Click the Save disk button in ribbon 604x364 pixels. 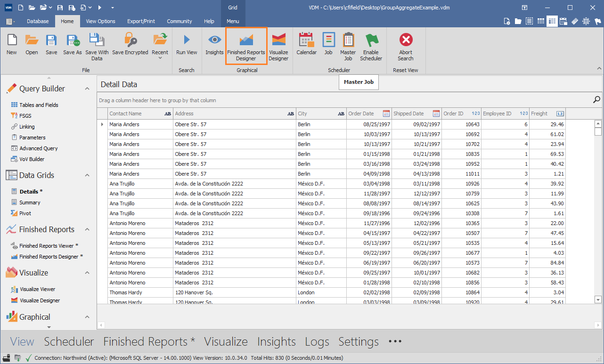point(51,45)
